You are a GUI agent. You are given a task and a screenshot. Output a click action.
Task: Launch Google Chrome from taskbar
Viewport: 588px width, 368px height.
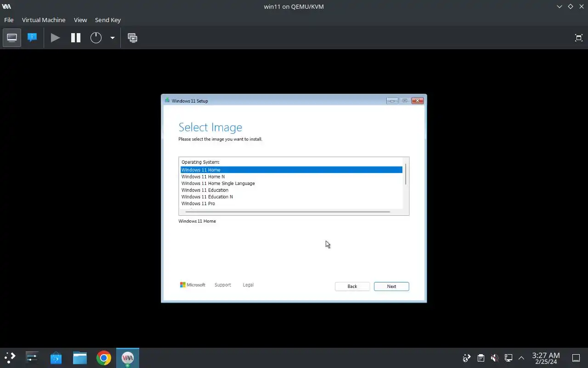coord(104,358)
